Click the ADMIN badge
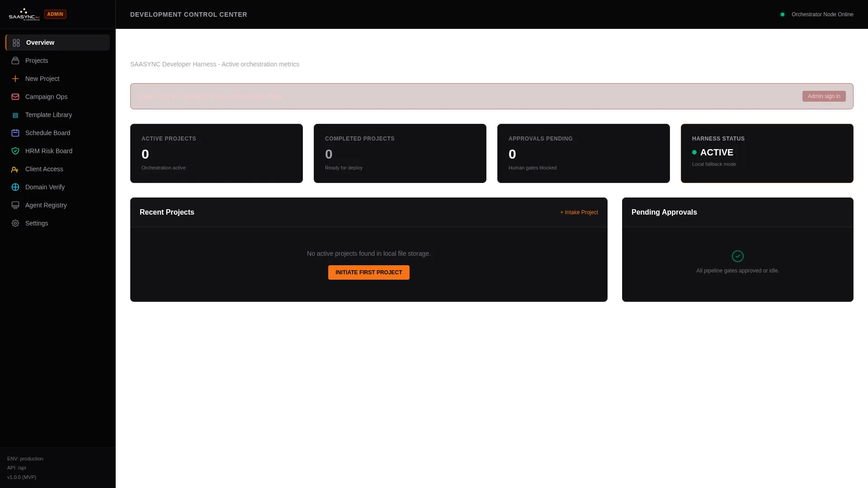The height and width of the screenshot is (488, 868). (x=55, y=14)
